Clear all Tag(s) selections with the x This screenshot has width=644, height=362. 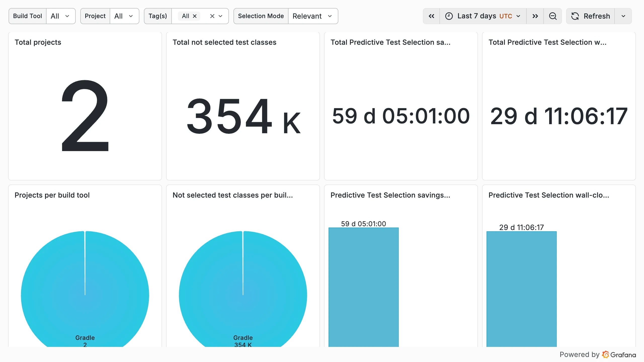[212, 16]
